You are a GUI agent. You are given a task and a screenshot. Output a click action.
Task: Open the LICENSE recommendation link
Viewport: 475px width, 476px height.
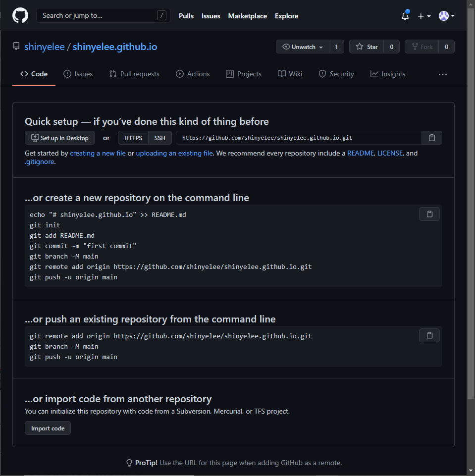390,154
